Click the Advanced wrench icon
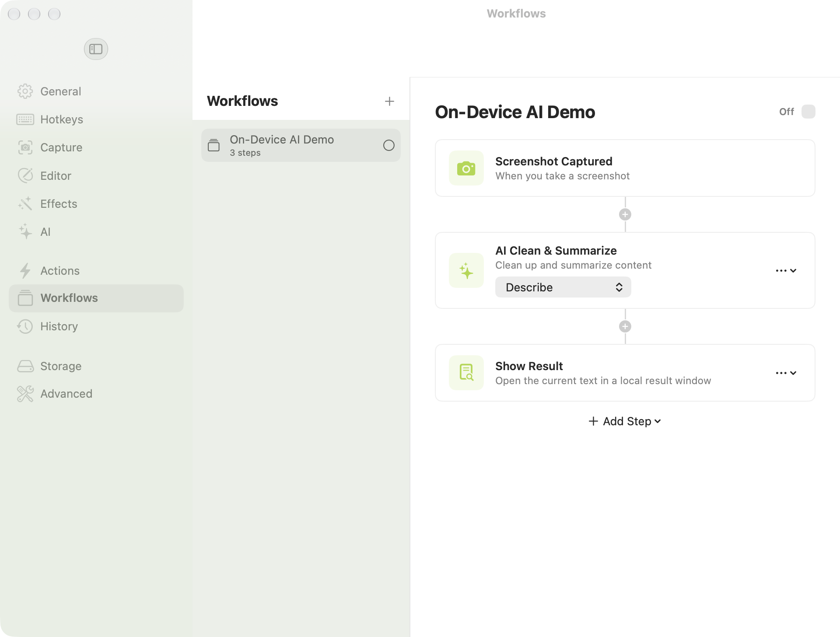This screenshot has height=637, width=840. click(x=25, y=394)
